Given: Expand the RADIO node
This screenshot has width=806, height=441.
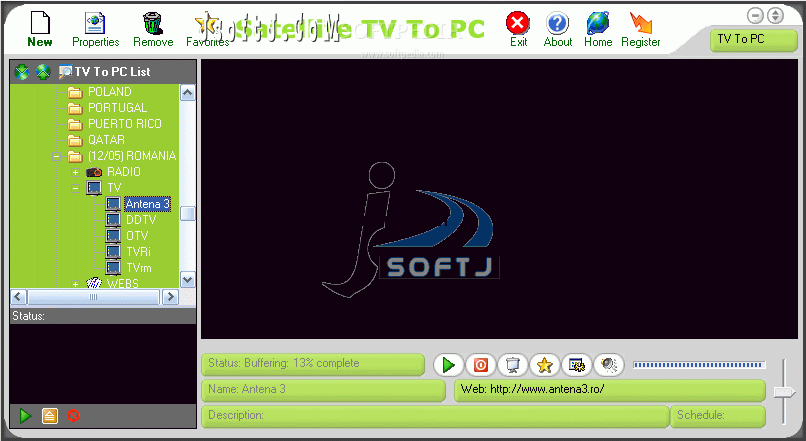Looking at the screenshot, I should coord(76,172).
